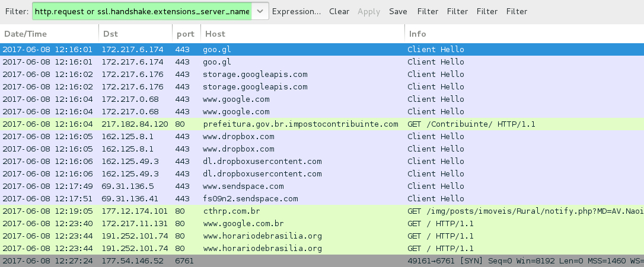
Task: Select the SYN packet to port 6761
Action: pos(322,261)
